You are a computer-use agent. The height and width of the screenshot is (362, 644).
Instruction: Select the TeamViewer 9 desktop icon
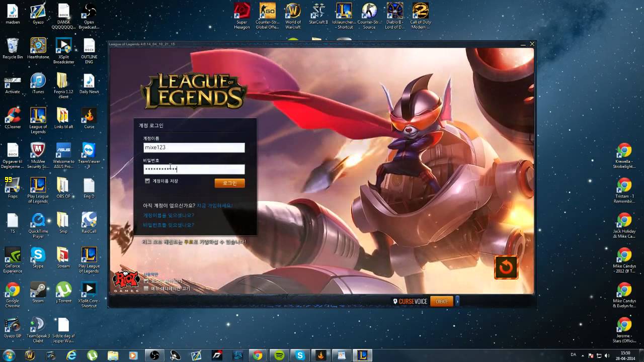click(89, 155)
